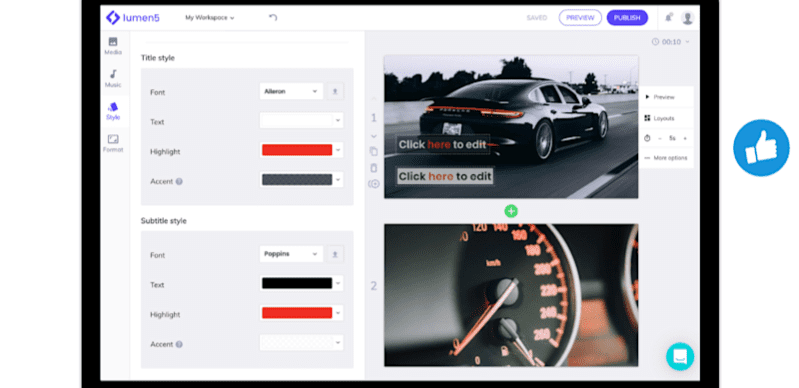Upload a custom subtitle font

point(335,254)
